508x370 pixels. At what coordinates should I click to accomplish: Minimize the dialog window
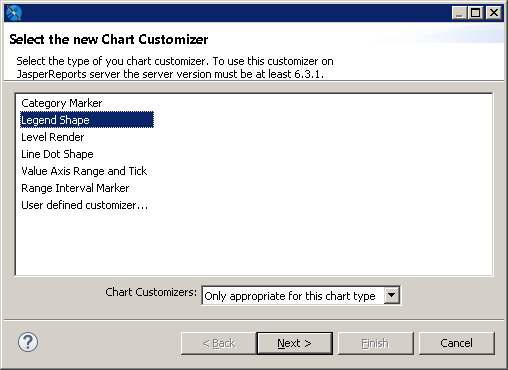pyautogui.click(x=459, y=13)
